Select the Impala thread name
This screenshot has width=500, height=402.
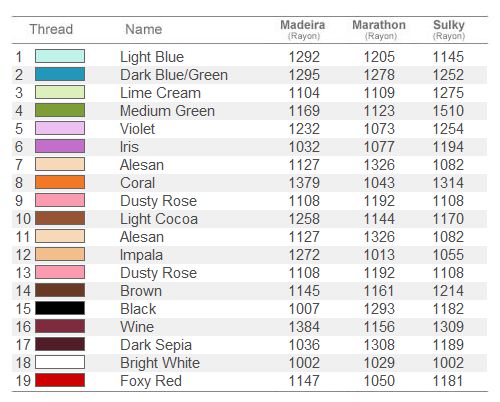click(141, 255)
